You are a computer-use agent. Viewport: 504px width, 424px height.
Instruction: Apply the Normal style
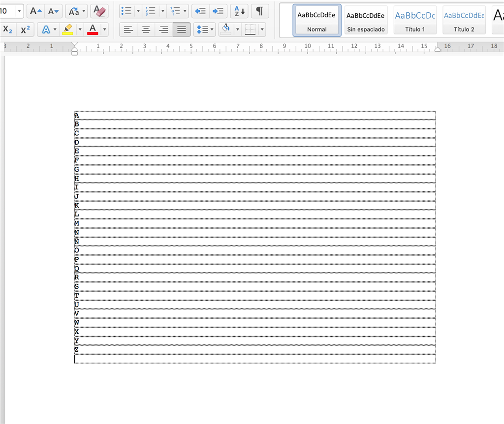click(x=316, y=20)
